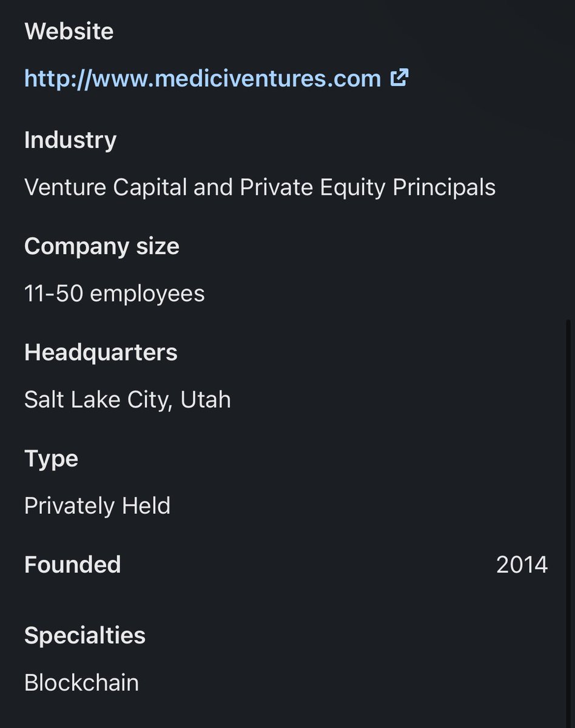Select the Type heading label

coord(51,459)
